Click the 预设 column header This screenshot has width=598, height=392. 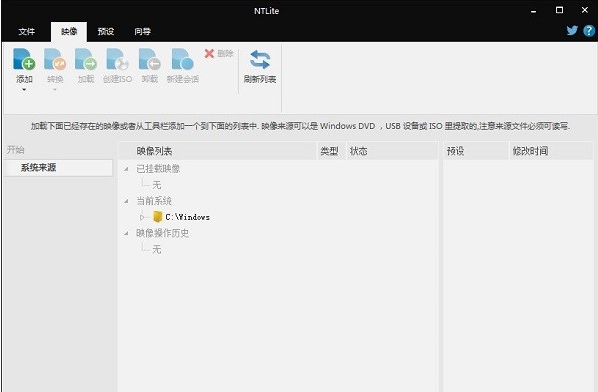click(476, 151)
